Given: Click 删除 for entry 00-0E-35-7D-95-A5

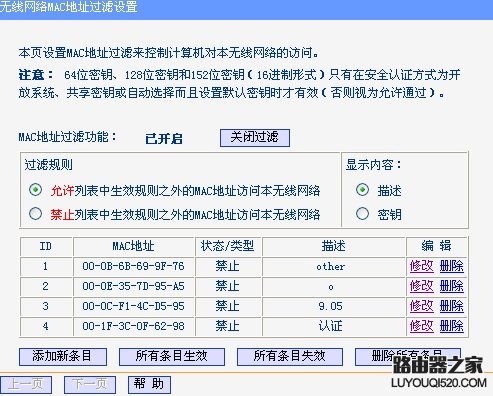Looking at the screenshot, I should click(x=452, y=286).
